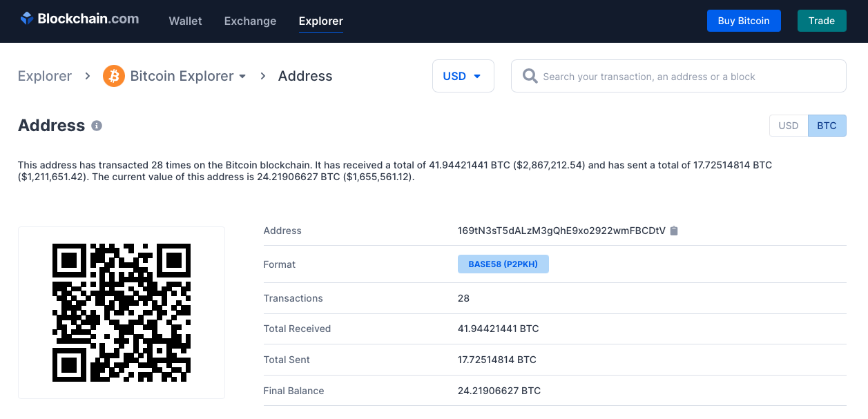The width and height of the screenshot is (868, 419).
Task: Click the Format row label
Action: click(x=280, y=264)
